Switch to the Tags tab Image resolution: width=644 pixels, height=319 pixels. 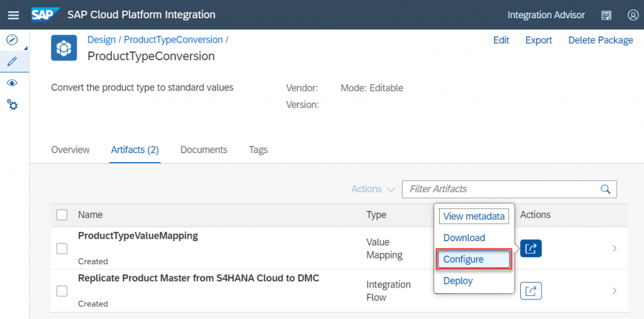tap(258, 149)
